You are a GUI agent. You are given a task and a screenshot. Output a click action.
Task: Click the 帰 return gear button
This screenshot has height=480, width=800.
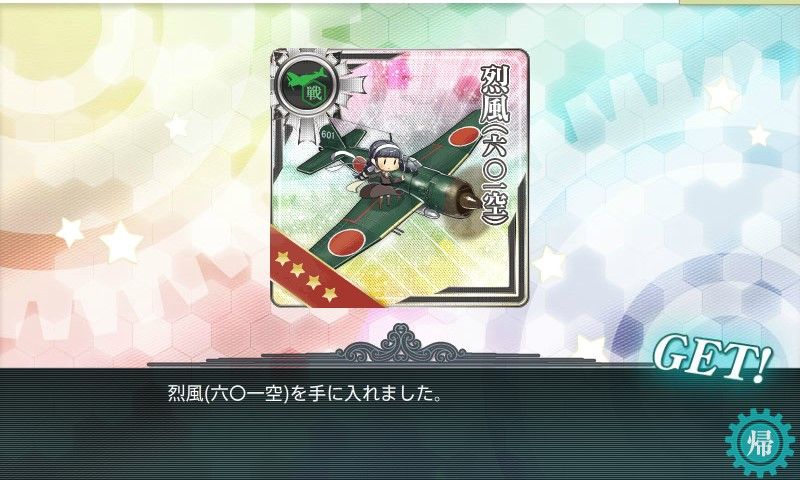[760, 442]
